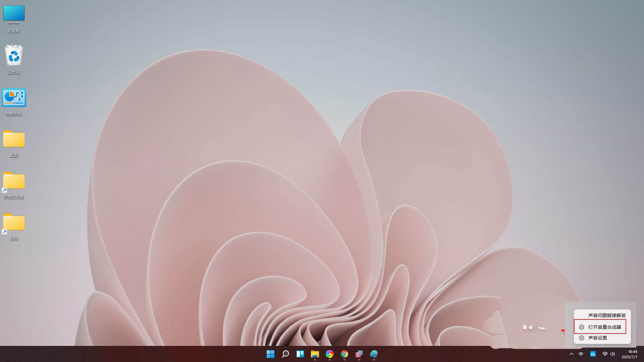Switch the 中 input method indicator
The width and height of the screenshot is (644, 362).
tap(581, 354)
